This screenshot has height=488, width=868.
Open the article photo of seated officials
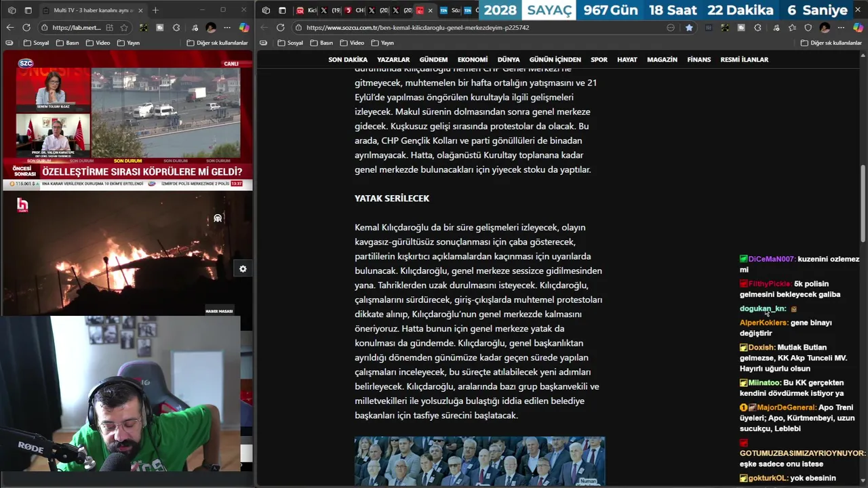479,462
